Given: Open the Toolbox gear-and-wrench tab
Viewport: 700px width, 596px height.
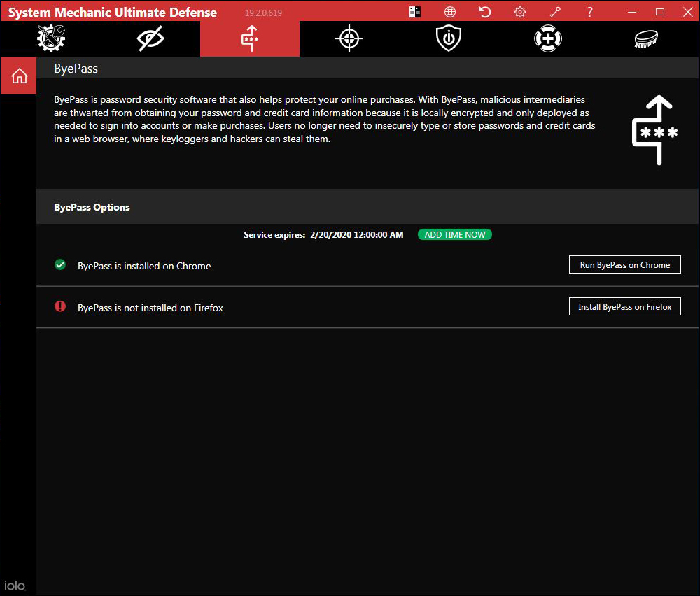Looking at the screenshot, I should (x=51, y=38).
